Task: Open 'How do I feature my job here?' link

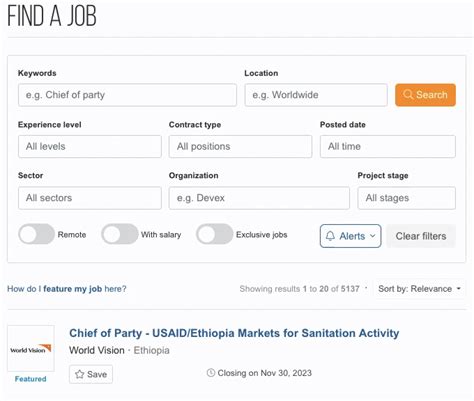Action: tap(67, 289)
